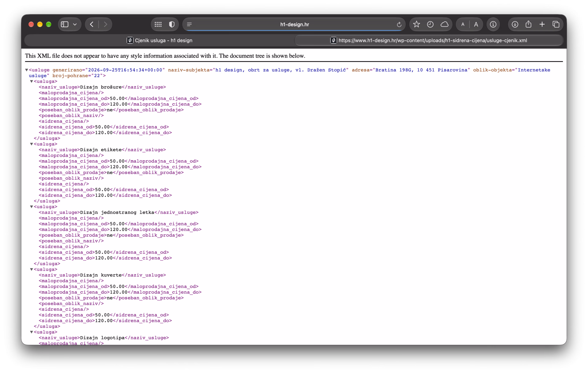
Task: Open the site information icon
Action: click(x=493, y=24)
